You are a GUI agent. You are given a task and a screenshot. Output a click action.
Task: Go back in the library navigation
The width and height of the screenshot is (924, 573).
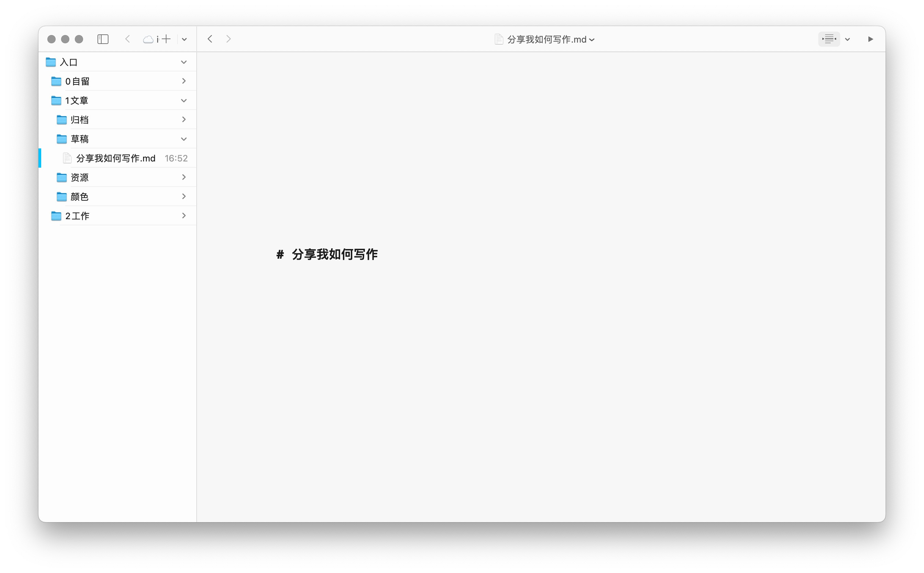[128, 39]
